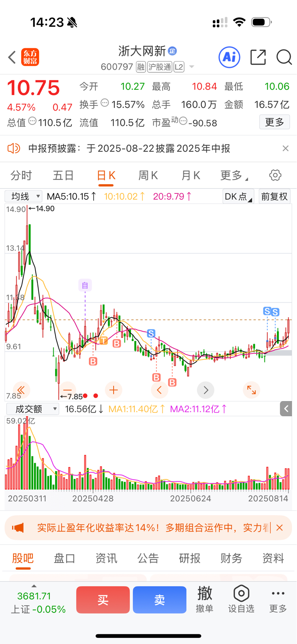297x644 pixels.
Task: Switch to the 盘口 tab
Action: (x=64, y=558)
